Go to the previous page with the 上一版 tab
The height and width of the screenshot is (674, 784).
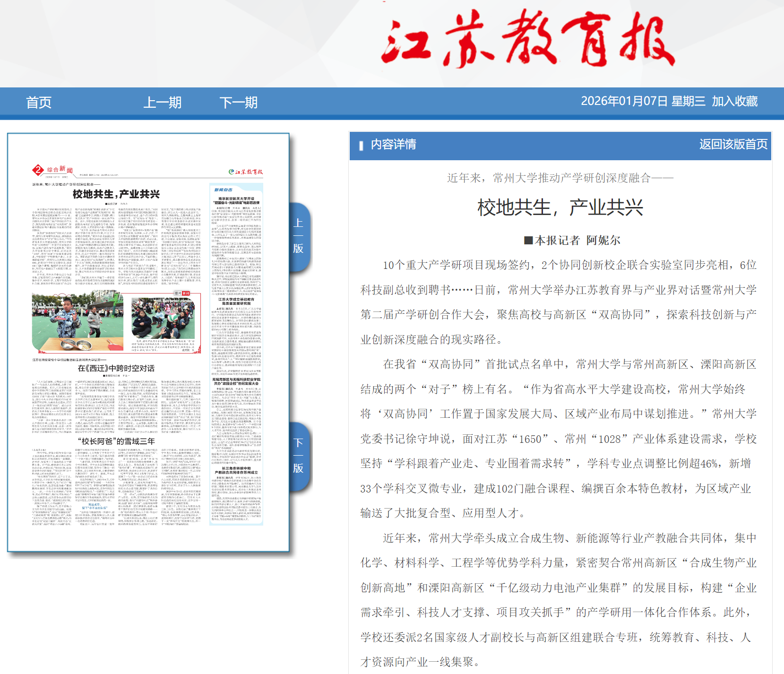(x=298, y=236)
